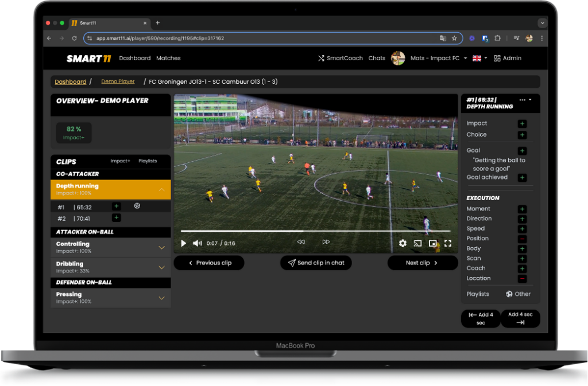Open the Mats - Impact FC account dropdown
Viewport: 588px width, 386px height.
click(438, 59)
